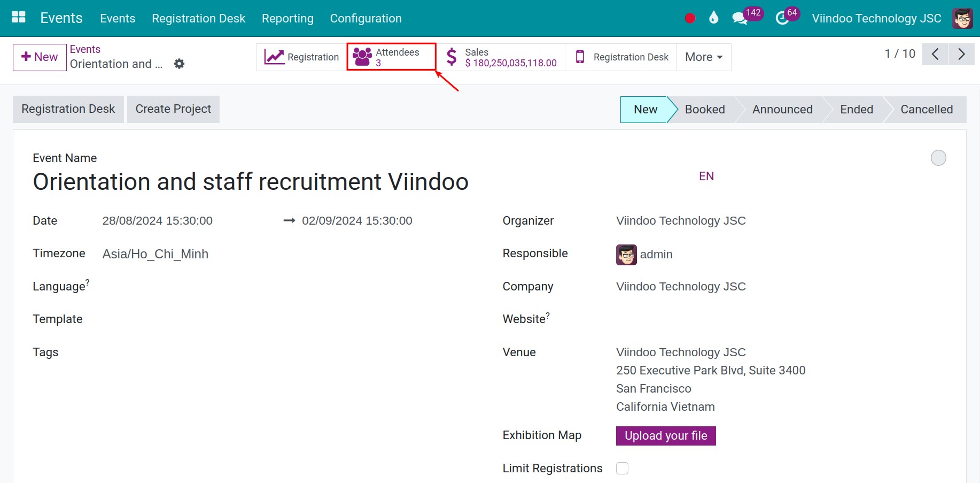Open the Attendees smart button

(391, 57)
